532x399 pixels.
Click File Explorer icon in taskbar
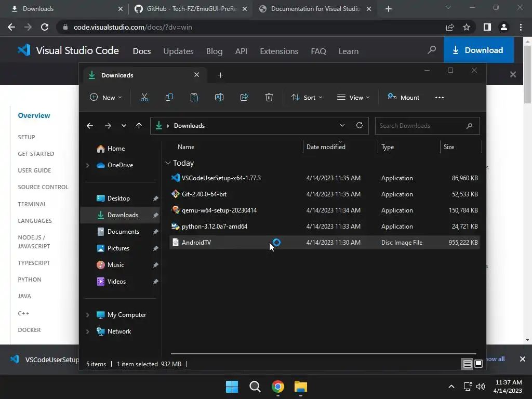pyautogui.click(x=301, y=387)
